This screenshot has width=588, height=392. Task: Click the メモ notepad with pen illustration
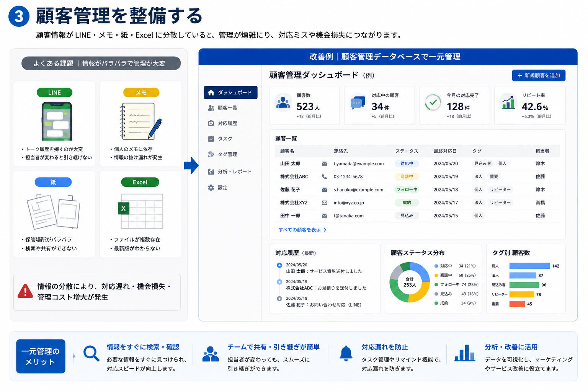(141, 121)
